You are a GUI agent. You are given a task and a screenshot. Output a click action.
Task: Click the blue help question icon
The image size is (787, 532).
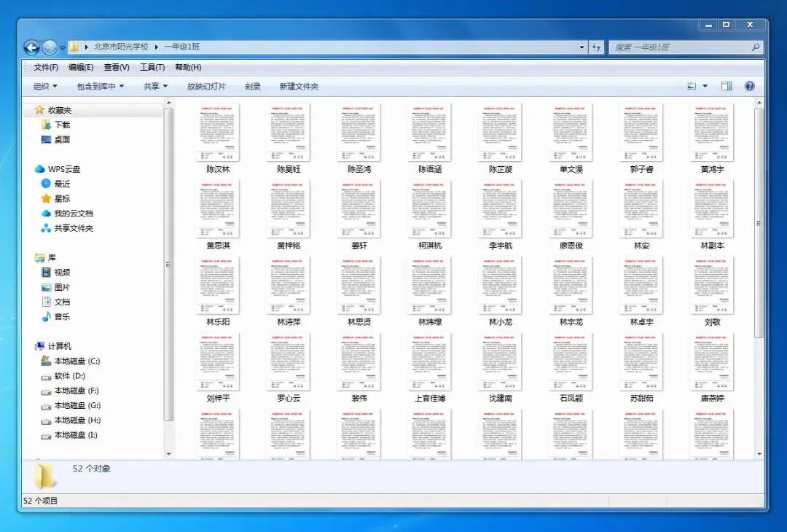[x=749, y=86]
